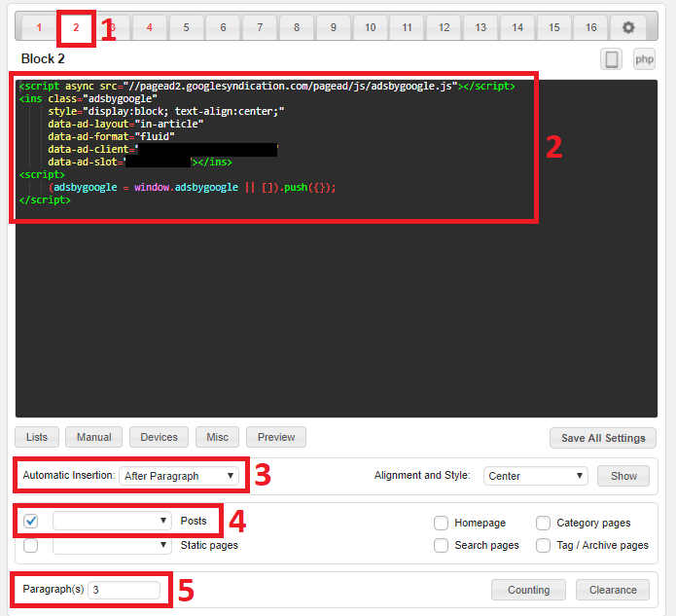Screen dimensions: 676x616
Task: Click inside the ad code editor
Action: [x=337, y=248]
